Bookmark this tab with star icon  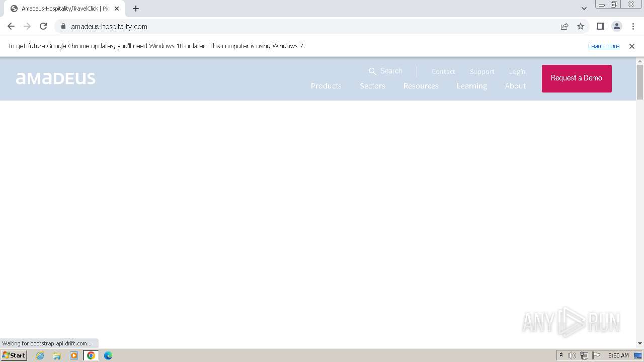(x=581, y=26)
